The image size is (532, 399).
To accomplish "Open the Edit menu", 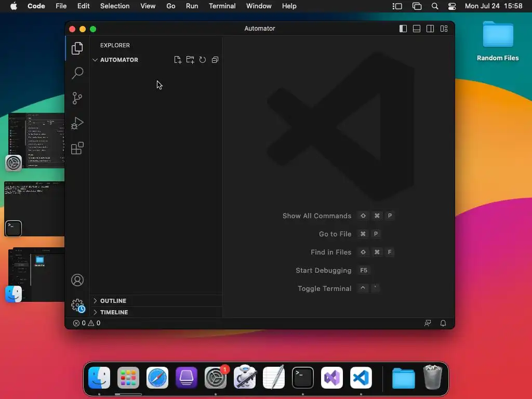I will pos(84,6).
